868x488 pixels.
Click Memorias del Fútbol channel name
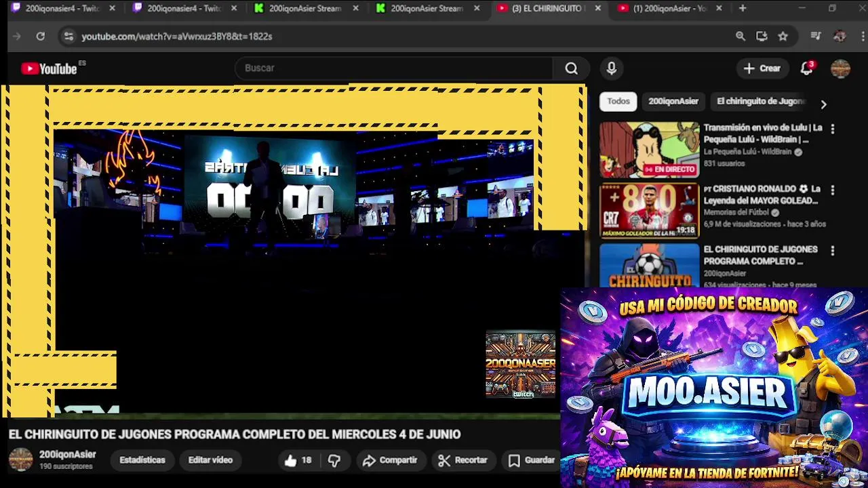pos(736,212)
